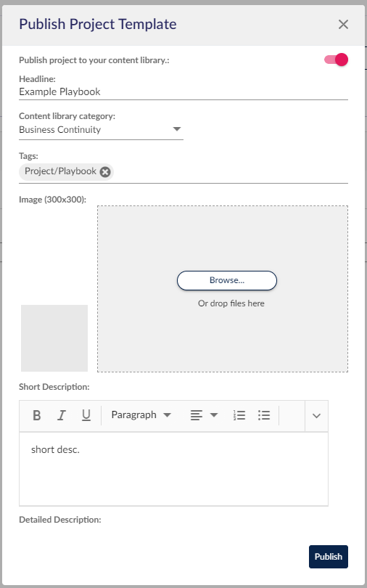Select the image preview placeholder thumbnail

point(54,338)
